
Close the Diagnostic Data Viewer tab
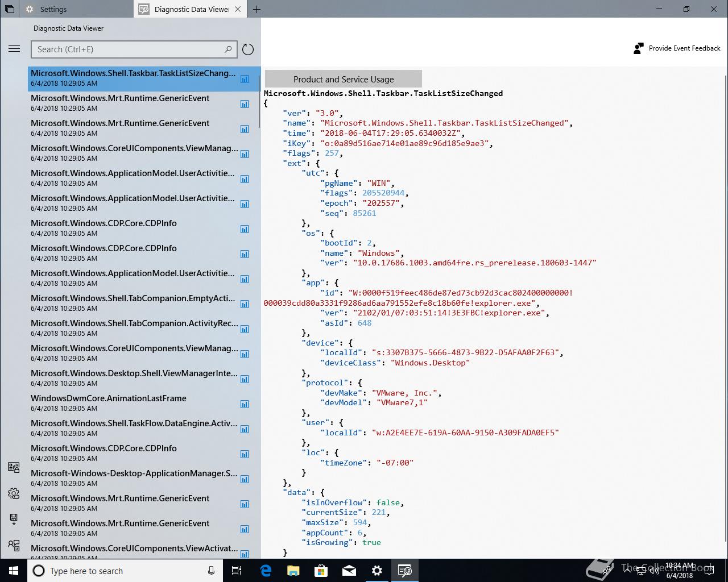pyautogui.click(x=238, y=9)
